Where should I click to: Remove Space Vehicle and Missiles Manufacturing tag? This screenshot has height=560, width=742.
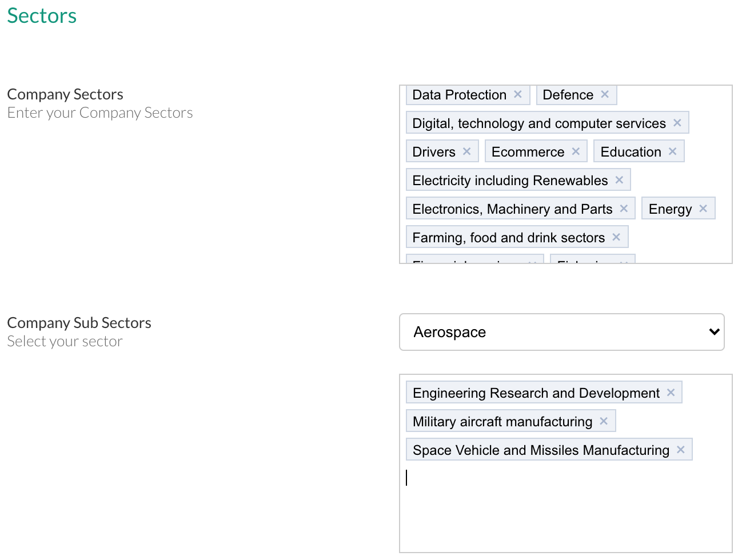click(x=681, y=450)
